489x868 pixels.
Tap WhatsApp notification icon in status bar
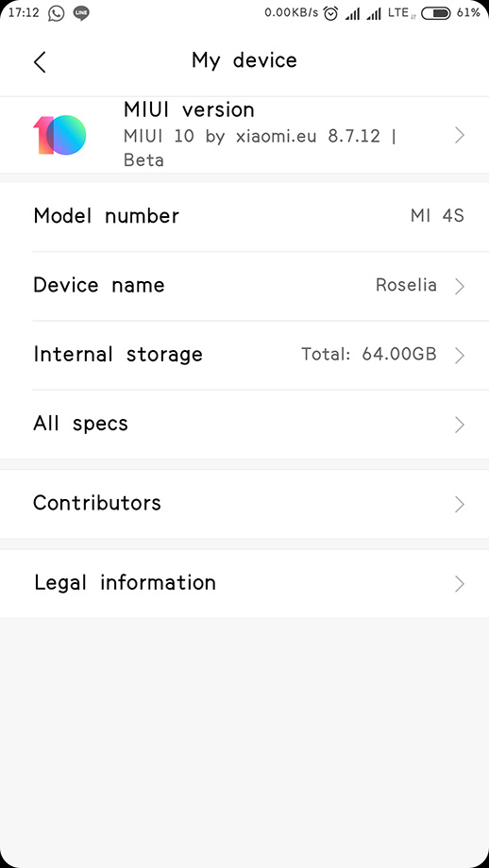(56, 13)
